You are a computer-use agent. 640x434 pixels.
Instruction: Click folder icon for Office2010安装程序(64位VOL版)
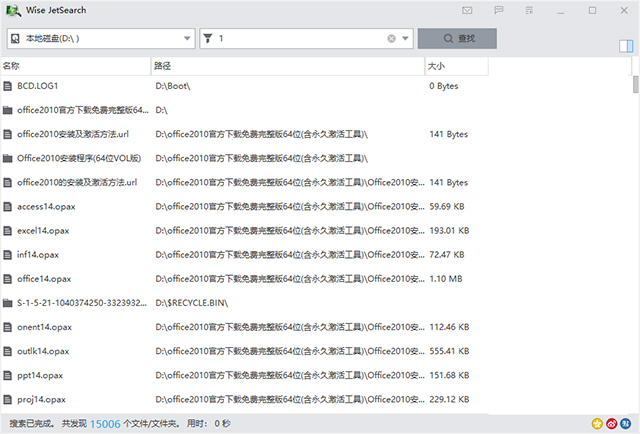[x=7, y=158]
